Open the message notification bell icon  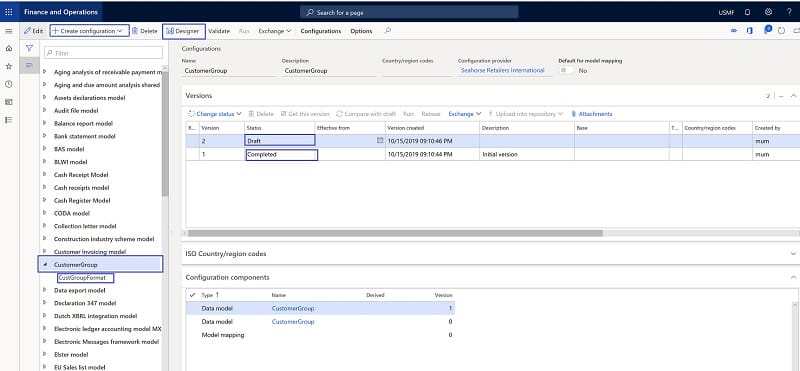pos(747,12)
